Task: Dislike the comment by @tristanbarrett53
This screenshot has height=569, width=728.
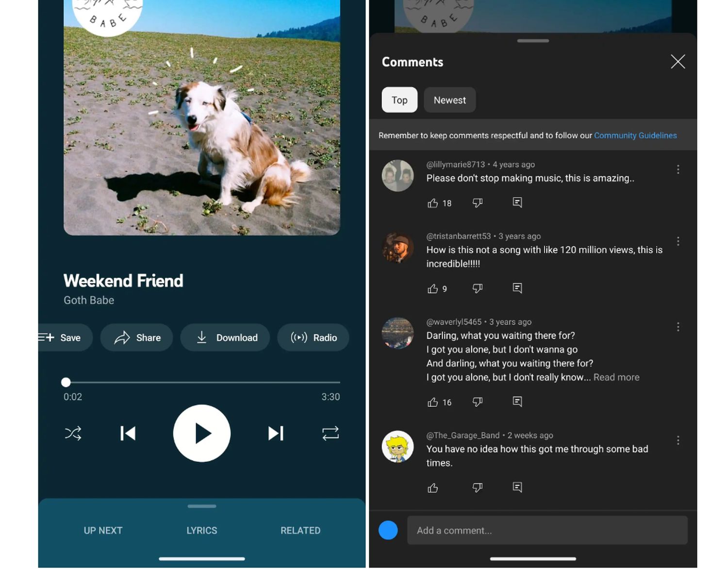Action: click(478, 288)
